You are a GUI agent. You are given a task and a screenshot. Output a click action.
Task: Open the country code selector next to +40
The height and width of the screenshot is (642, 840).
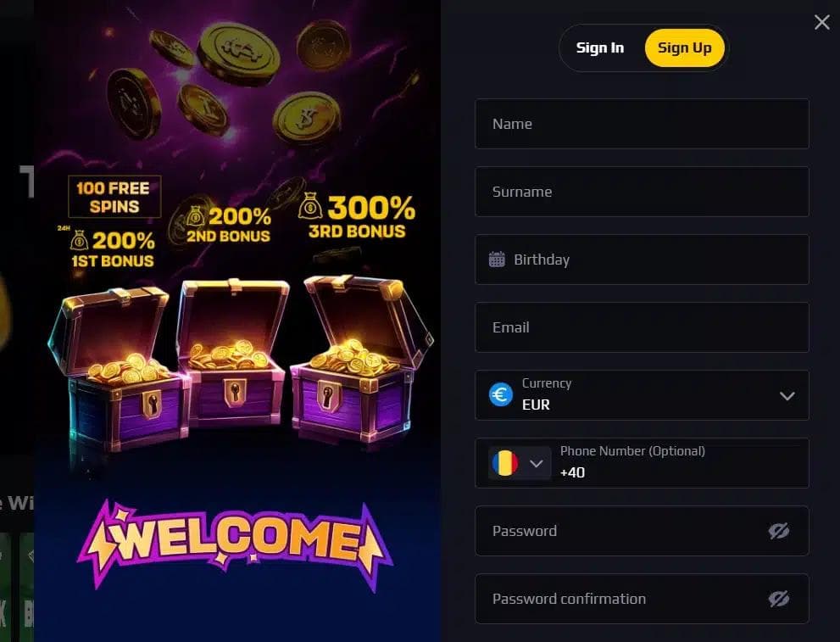[537, 463]
